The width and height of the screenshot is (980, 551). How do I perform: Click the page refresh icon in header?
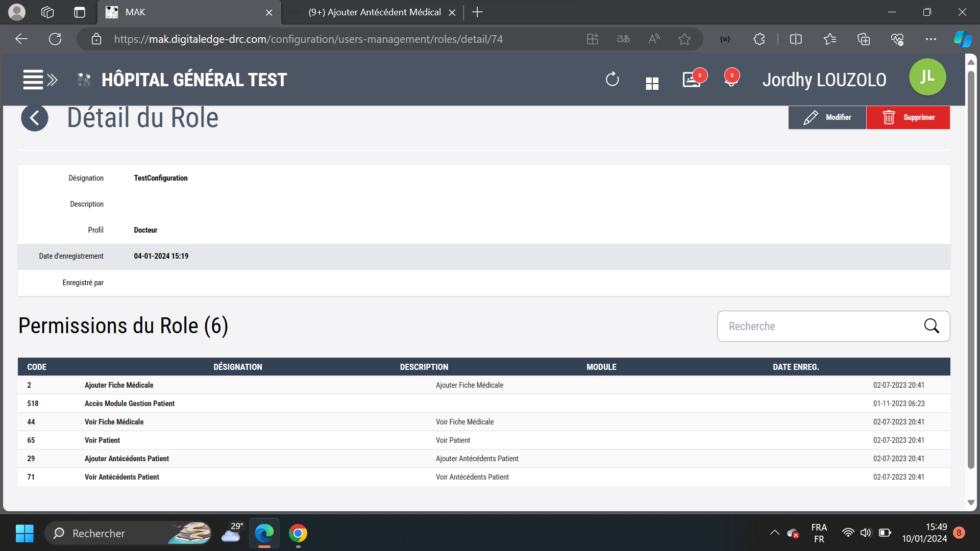612,80
